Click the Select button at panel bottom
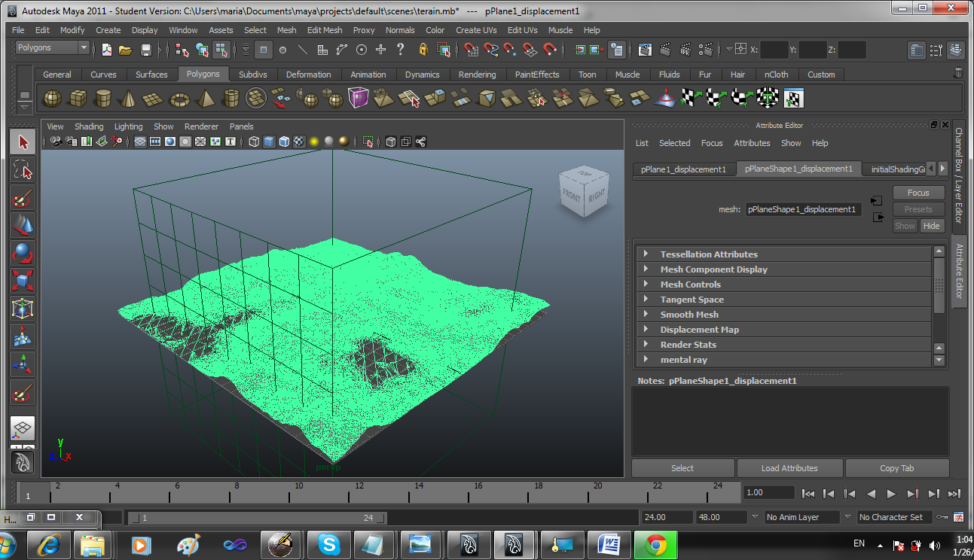Image resolution: width=974 pixels, height=560 pixels. tap(682, 468)
